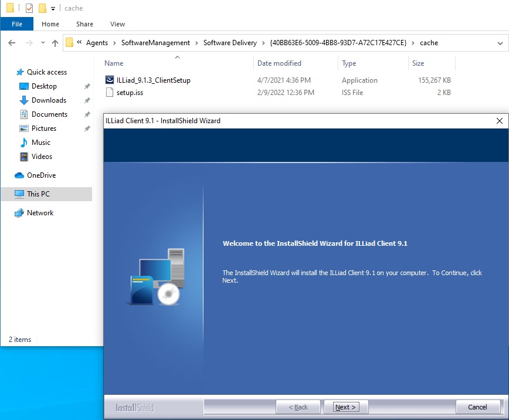Click the Network icon in sidebar
Screen dimensions: 509x420
click(x=19, y=213)
